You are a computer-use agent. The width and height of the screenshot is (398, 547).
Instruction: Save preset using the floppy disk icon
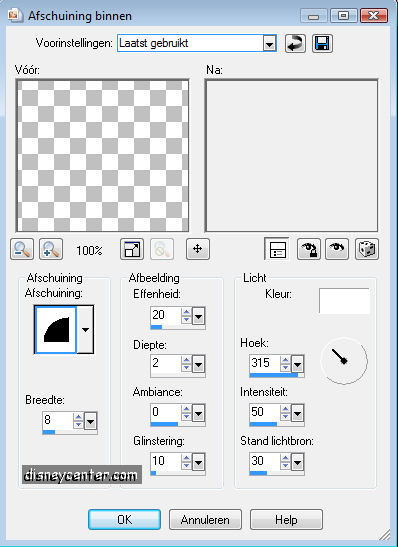tap(322, 44)
